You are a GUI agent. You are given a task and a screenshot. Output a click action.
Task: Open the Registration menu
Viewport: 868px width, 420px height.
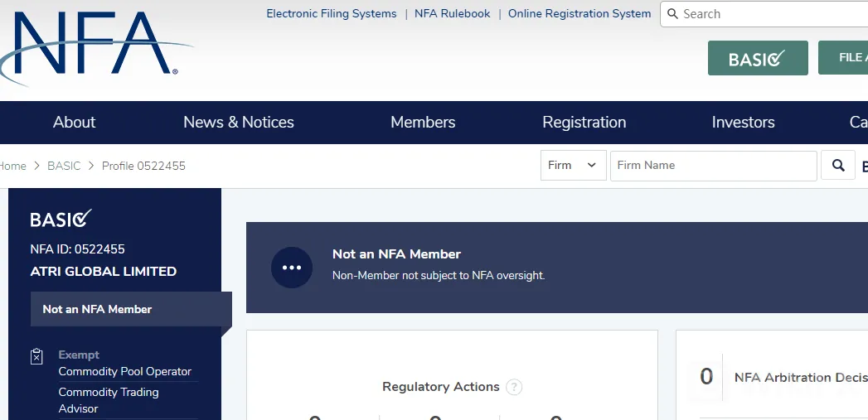(x=584, y=123)
